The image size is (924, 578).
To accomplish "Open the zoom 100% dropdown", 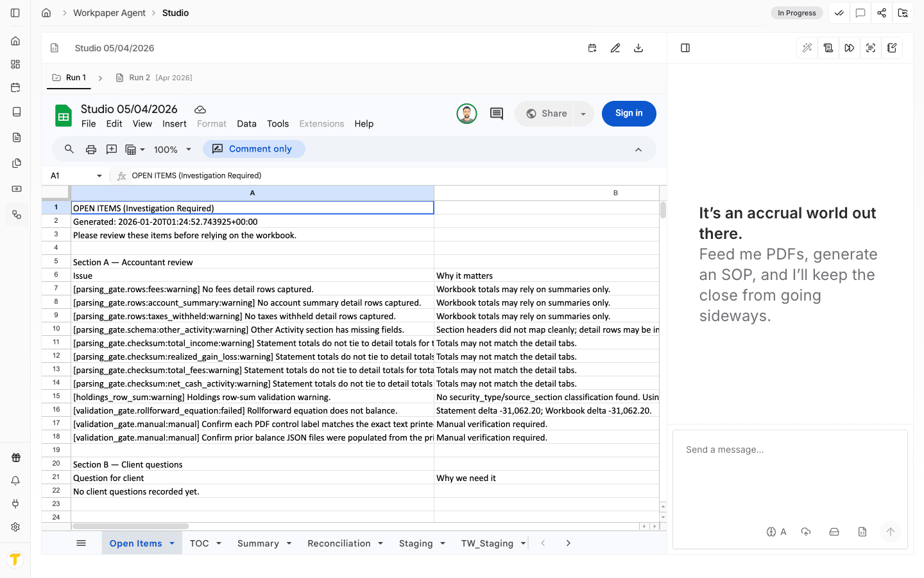I will (x=173, y=149).
